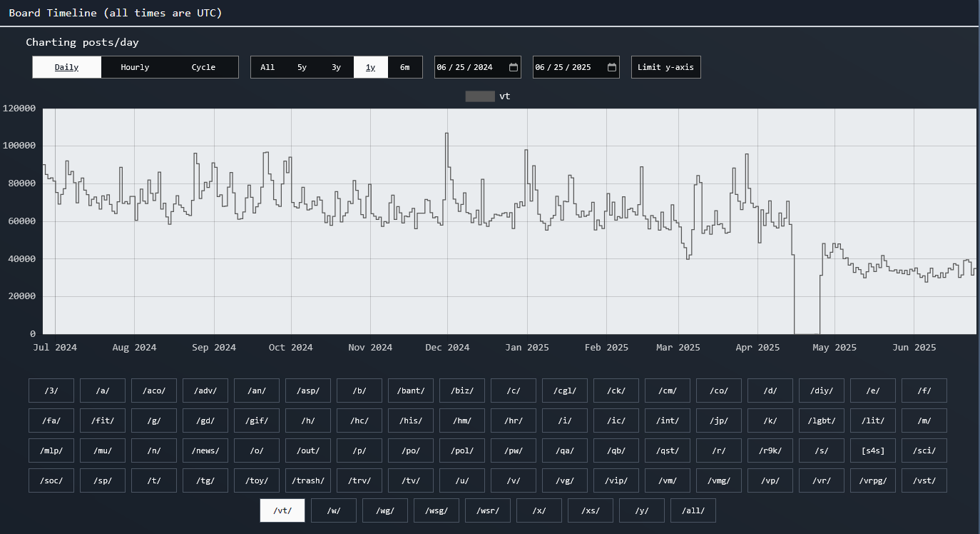Select the /vip/ board
The image size is (980, 534).
(616, 480)
